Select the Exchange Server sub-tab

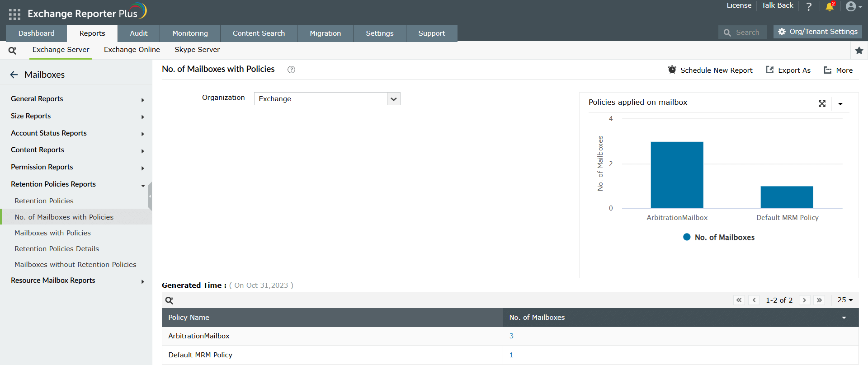click(x=61, y=50)
